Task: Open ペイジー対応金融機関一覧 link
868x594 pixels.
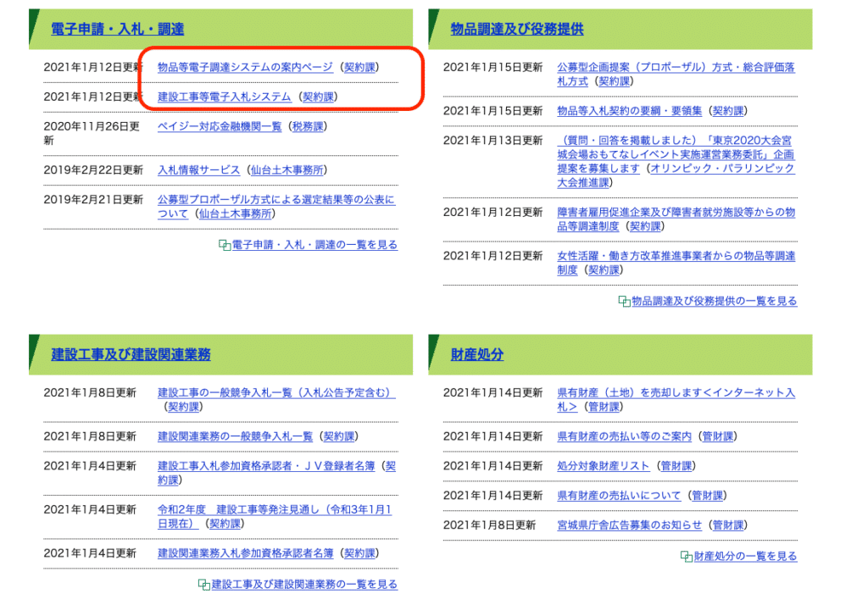Action: click(220, 126)
